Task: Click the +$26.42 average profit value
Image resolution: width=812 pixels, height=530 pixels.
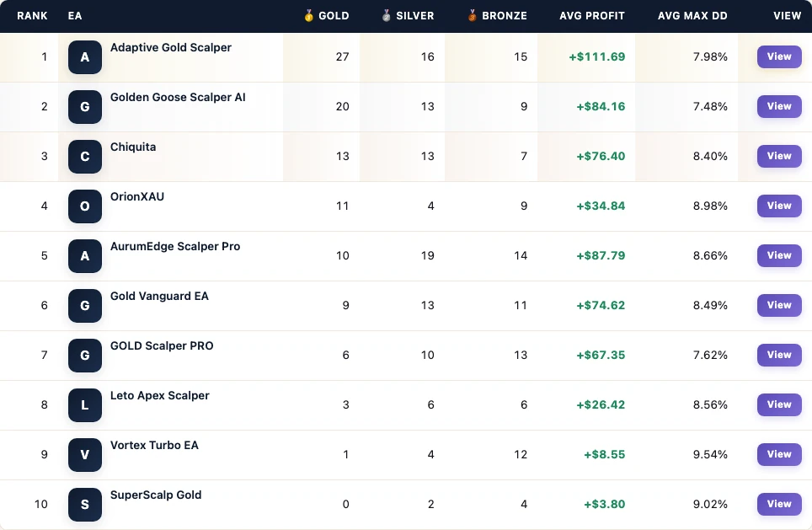Action: [601, 405]
